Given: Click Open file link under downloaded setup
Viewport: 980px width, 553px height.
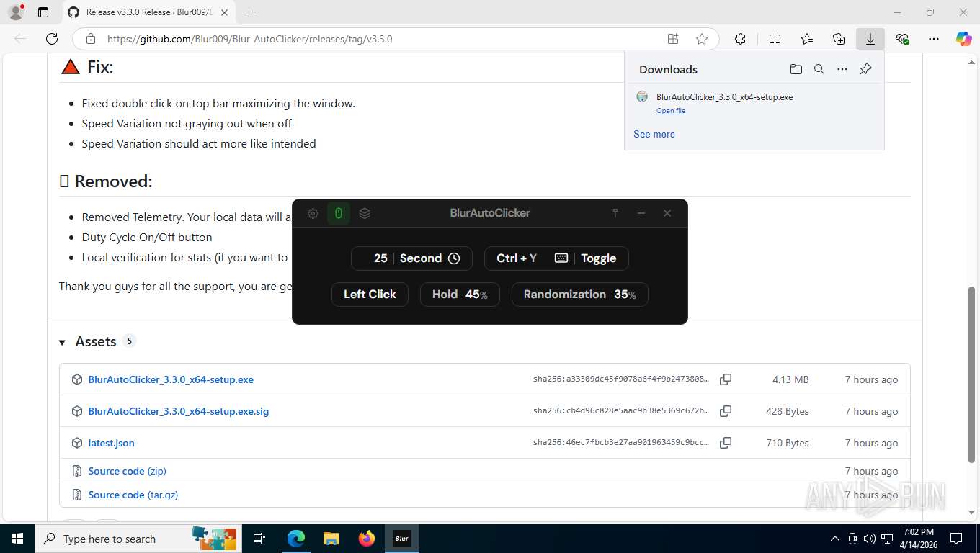Looking at the screenshot, I should 671,111.
